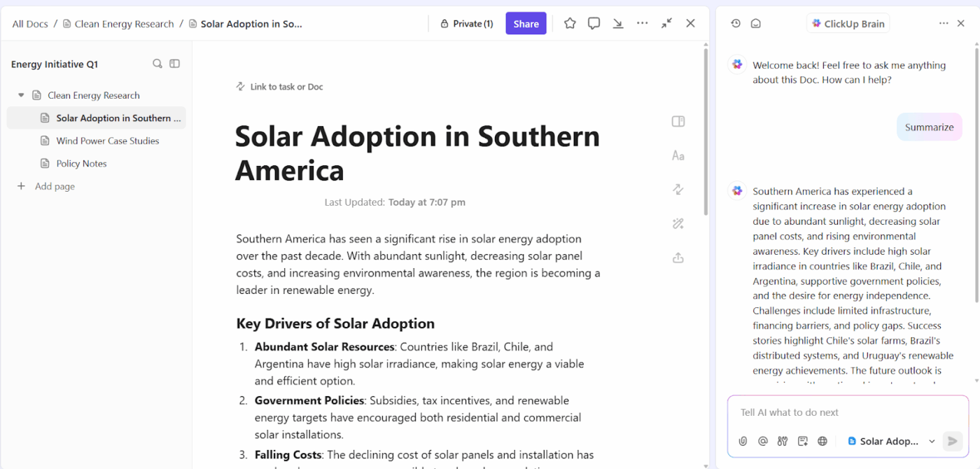
Task: Select the AI inbox icon in Brain panel
Action: coord(756,23)
